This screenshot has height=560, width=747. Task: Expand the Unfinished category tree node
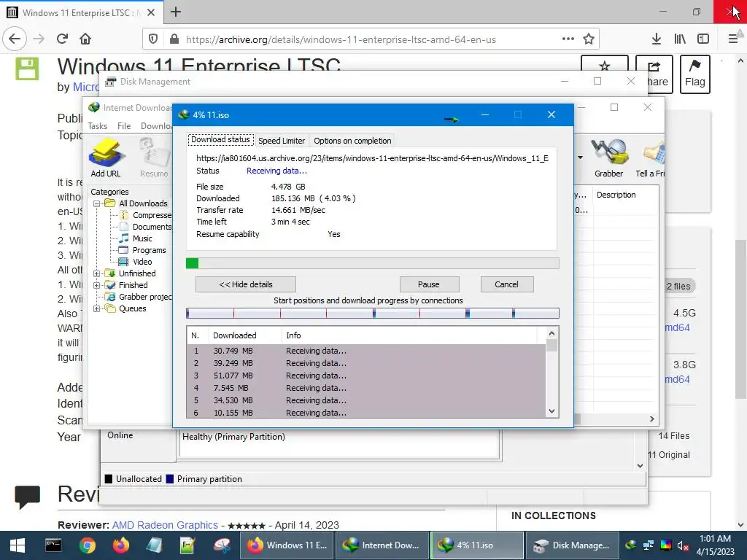click(x=97, y=274)
